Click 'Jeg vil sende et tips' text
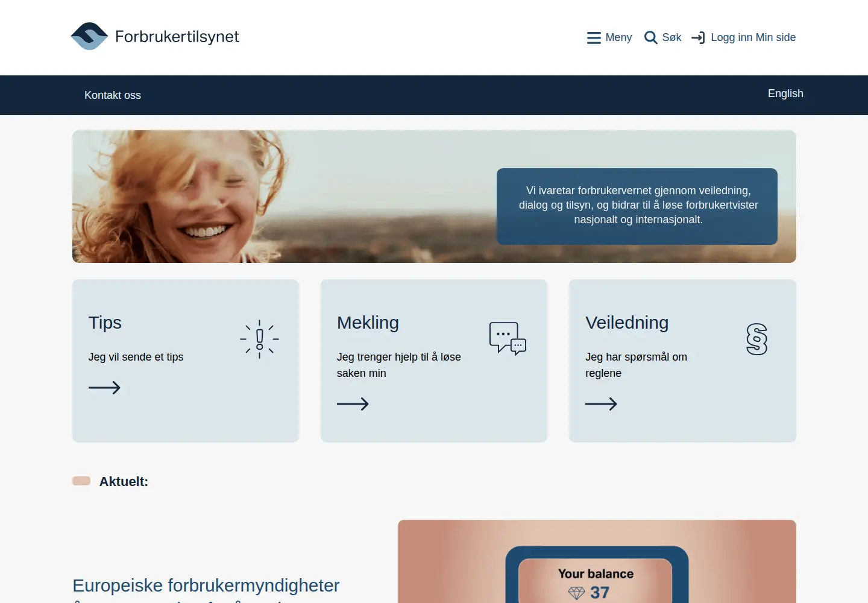This screenshot has height=603, width=868. coord(136,357)
